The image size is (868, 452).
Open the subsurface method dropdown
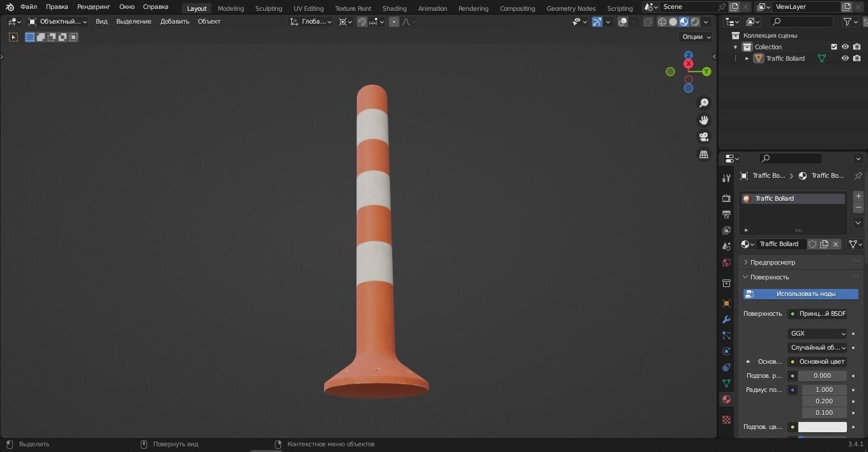click(818, 348)
